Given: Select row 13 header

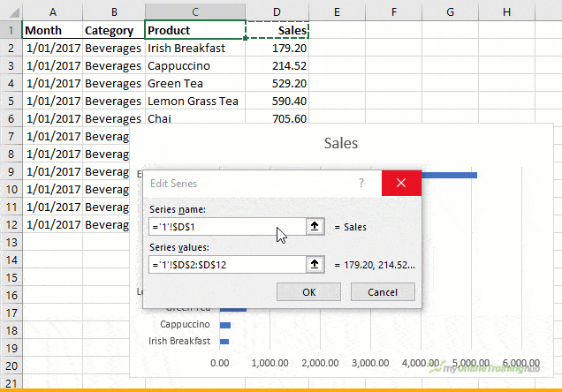Looking at the screenshot, I should coord(11,243).
